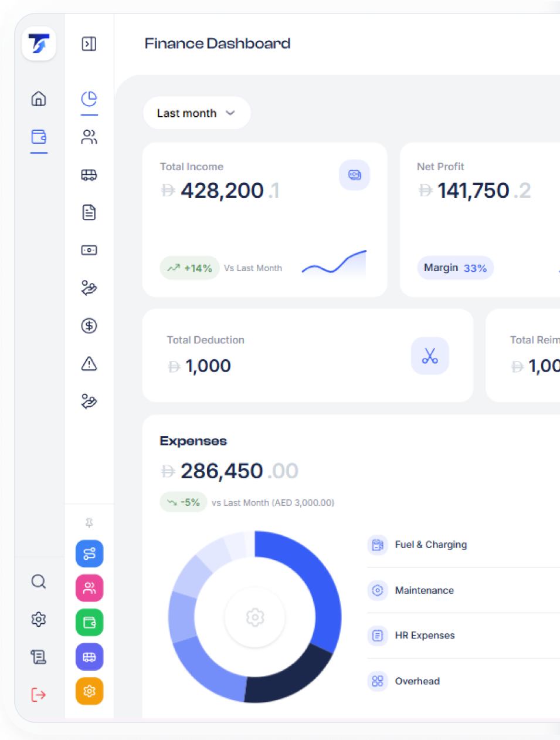Select the Maintenance expense category
This screenshot has height=740, width=560.
pyautogui.click(x=424, y=590)
